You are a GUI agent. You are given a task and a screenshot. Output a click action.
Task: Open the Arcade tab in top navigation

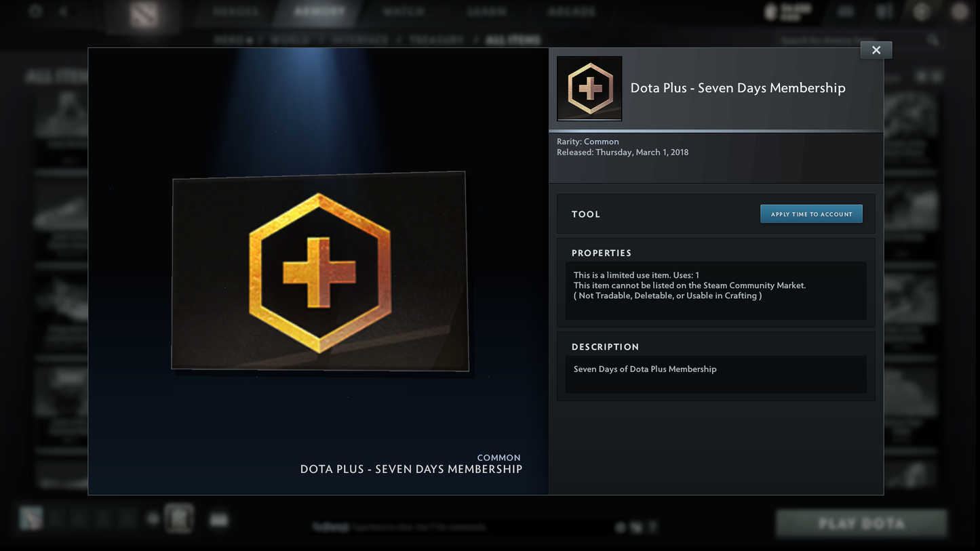point(572,12)
